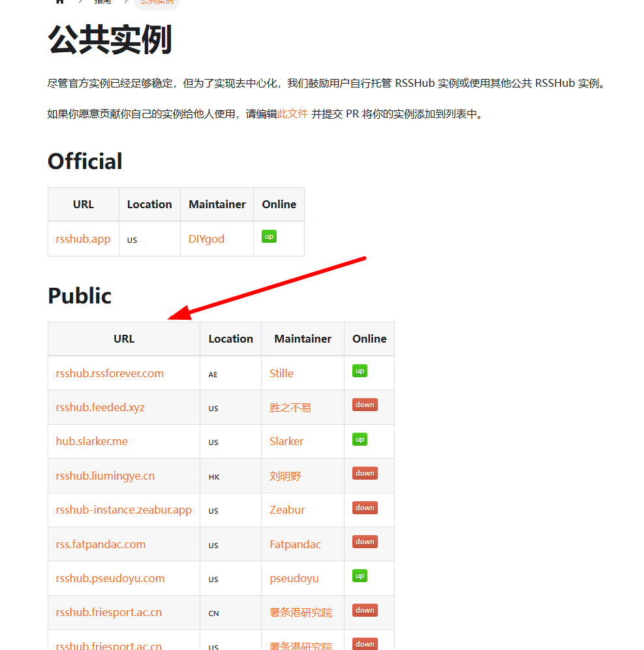Image resolution: width=644 pixels, height=650 pixels.
Task: Click the Maintainer header in the Official table
Action: [x=217, y=204]
